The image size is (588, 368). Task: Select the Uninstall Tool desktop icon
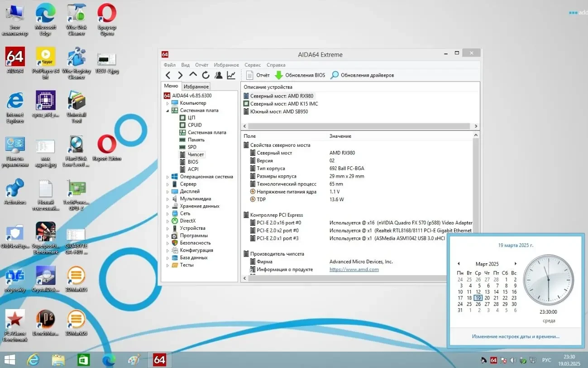click(x=76, y=107)
